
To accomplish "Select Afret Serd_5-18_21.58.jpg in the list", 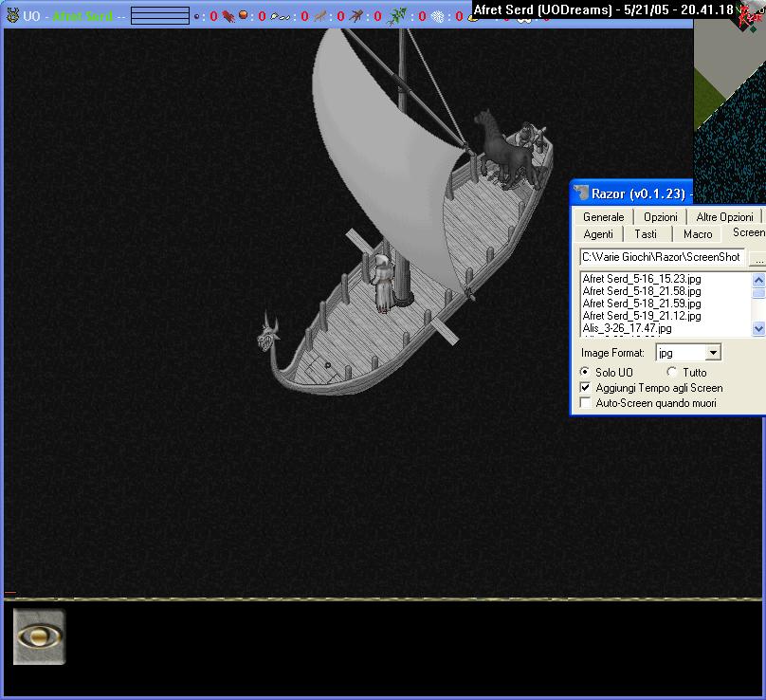I will coord(642,291).
